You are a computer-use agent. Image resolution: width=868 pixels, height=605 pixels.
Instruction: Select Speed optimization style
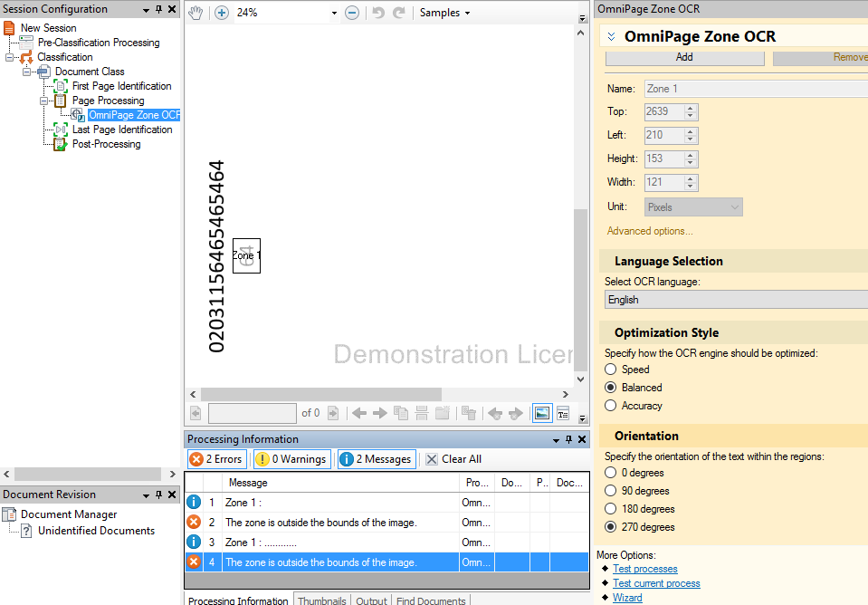click(x=611, y=370)
